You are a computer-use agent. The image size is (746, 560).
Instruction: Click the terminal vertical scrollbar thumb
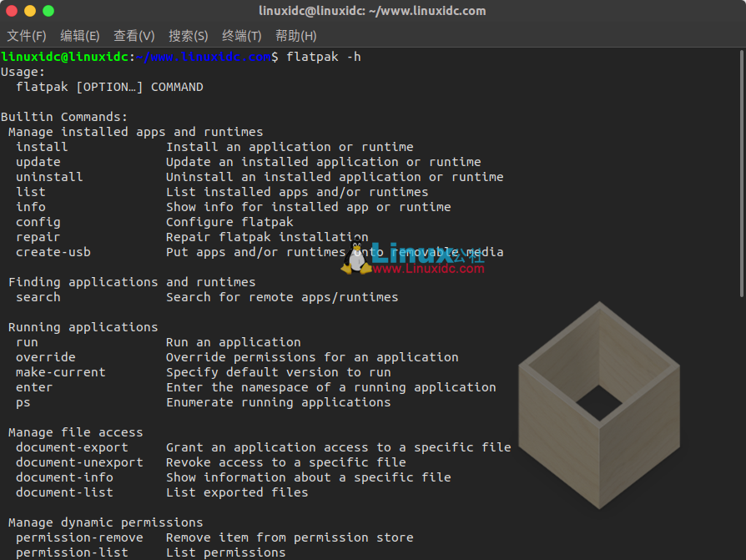(742, 174)
